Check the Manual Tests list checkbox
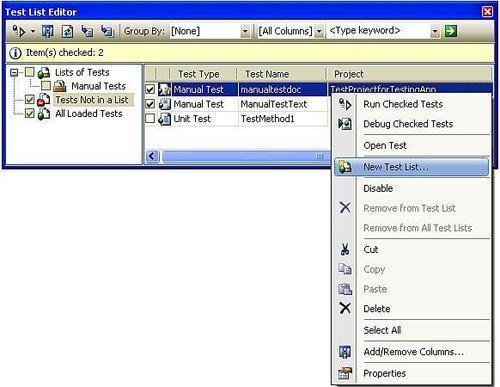Image resolution: width=500 pixels, height=387 pixels. pyautogui.click(x=46, y=86)
